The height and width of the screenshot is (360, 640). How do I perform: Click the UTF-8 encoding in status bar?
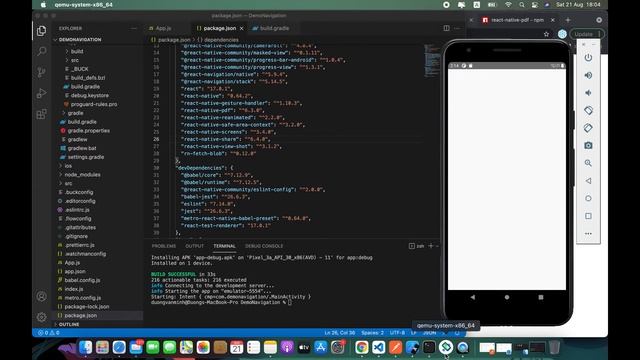click(x=398, y=333)
